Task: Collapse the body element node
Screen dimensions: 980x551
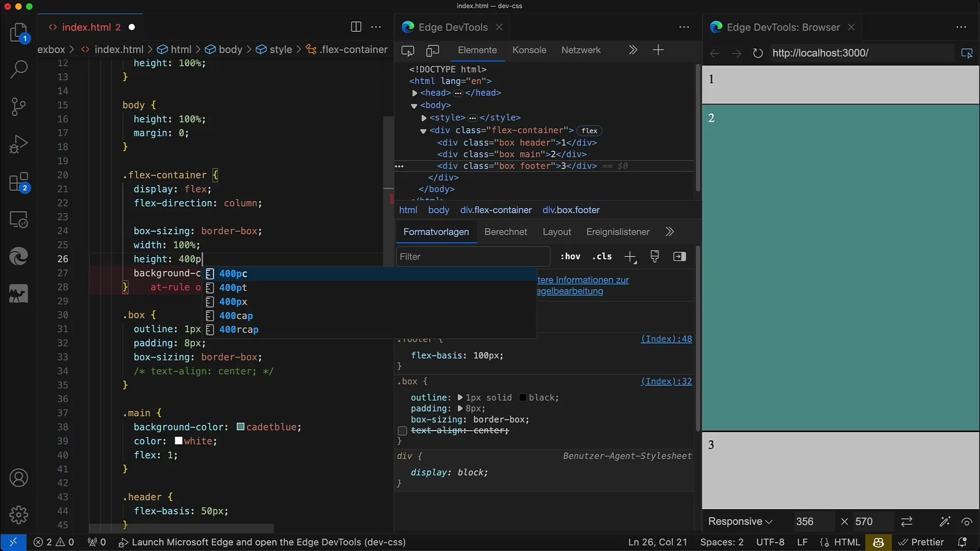Action: click(414, 106)
